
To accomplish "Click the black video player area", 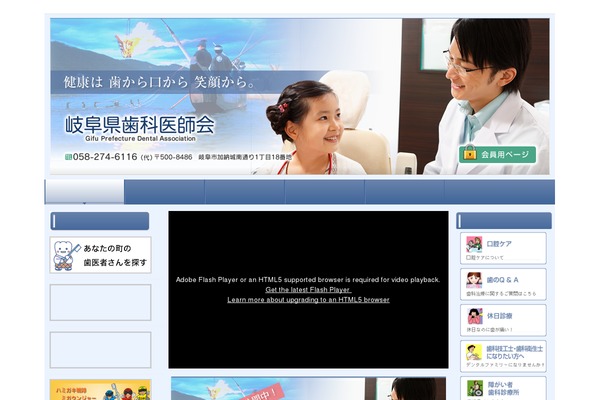I will (308, 290).
